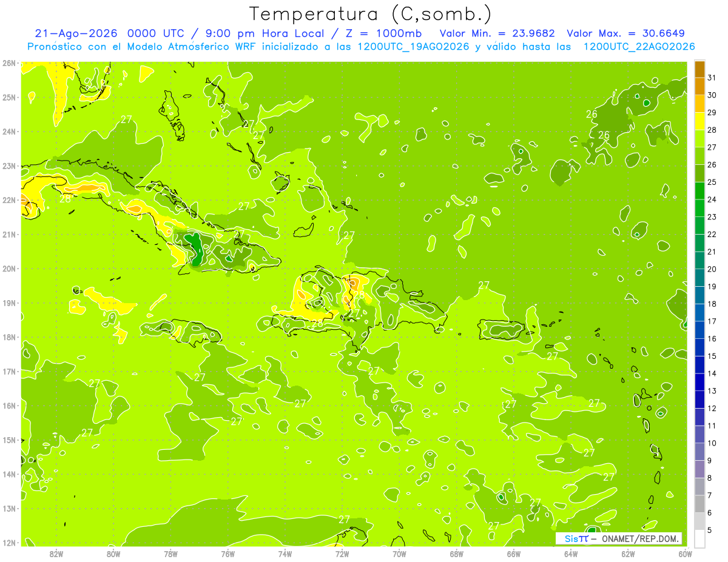Select the "Valor Max. = 30.6649" value
This screenshot has width=728, height=562.
(625, 33)
